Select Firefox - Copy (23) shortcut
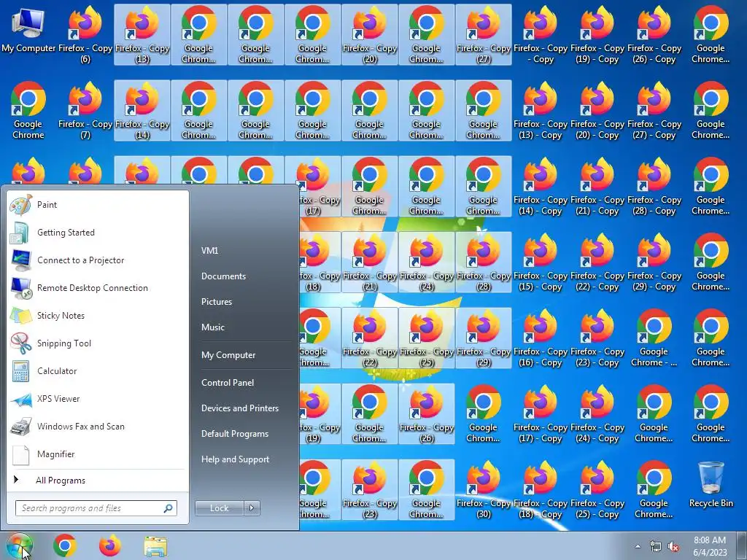This screenshot has height=560, width=747. point(370,490)
